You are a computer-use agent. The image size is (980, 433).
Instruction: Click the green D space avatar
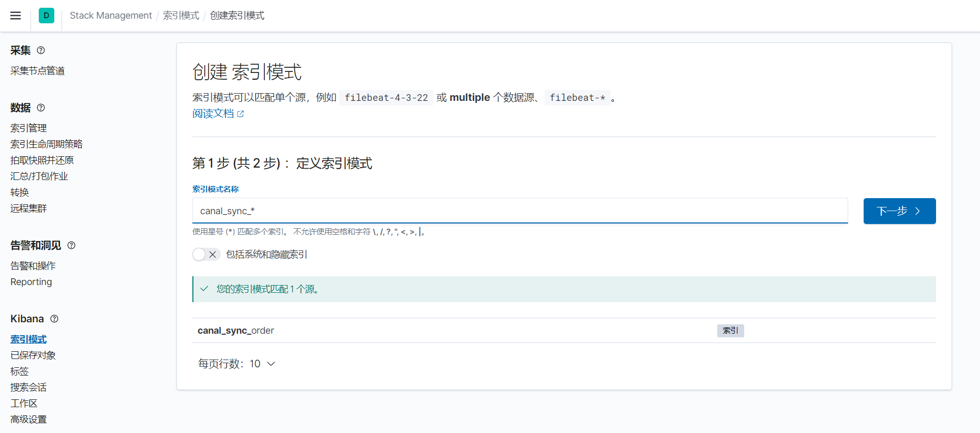point(47,16)
